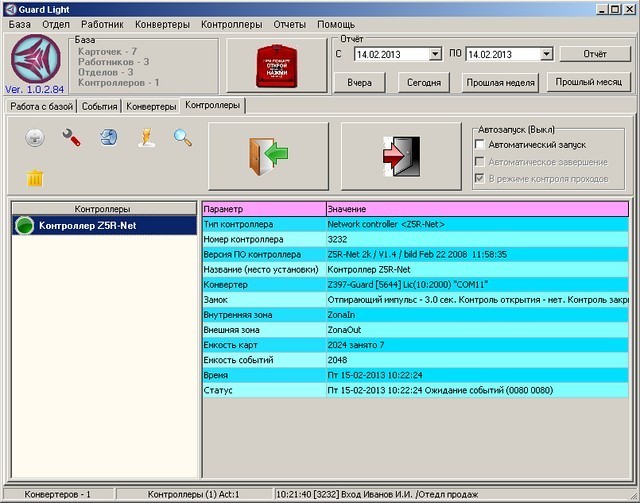Click the blue refresh controller icon
The width and height of the screenshot is (640, 503).
(x=108, y=139)
